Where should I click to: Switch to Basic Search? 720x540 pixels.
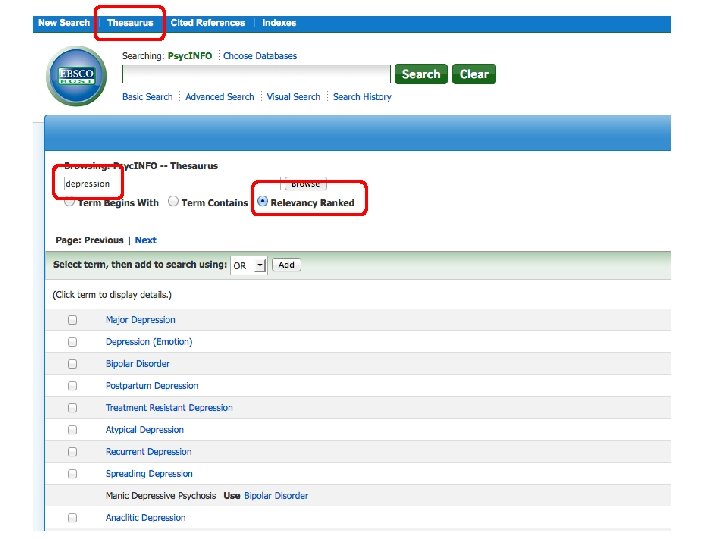click(x=147, y=96)
